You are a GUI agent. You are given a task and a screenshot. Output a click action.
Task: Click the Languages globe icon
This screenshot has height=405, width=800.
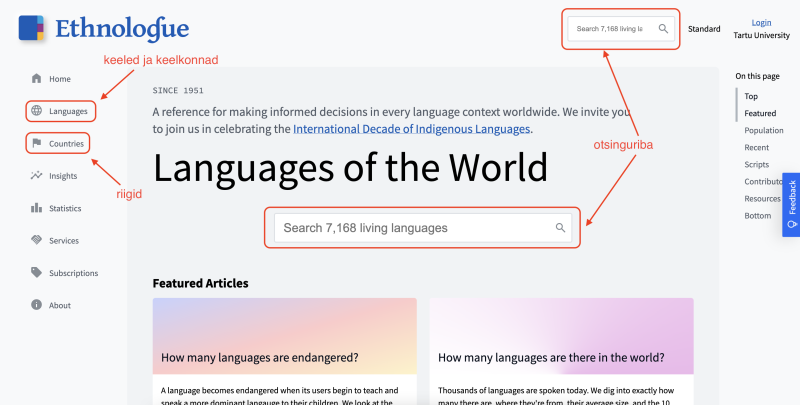pos(36,111)
